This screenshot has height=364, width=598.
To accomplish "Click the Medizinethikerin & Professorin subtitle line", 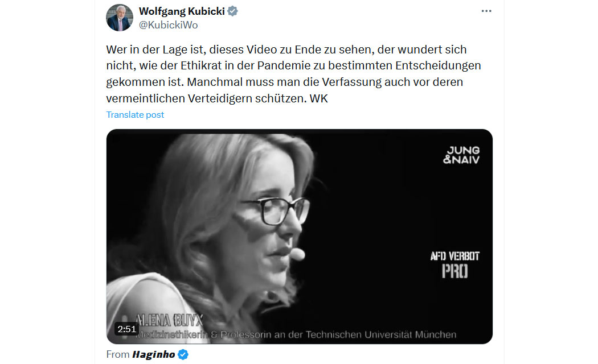I will point(296,334).
